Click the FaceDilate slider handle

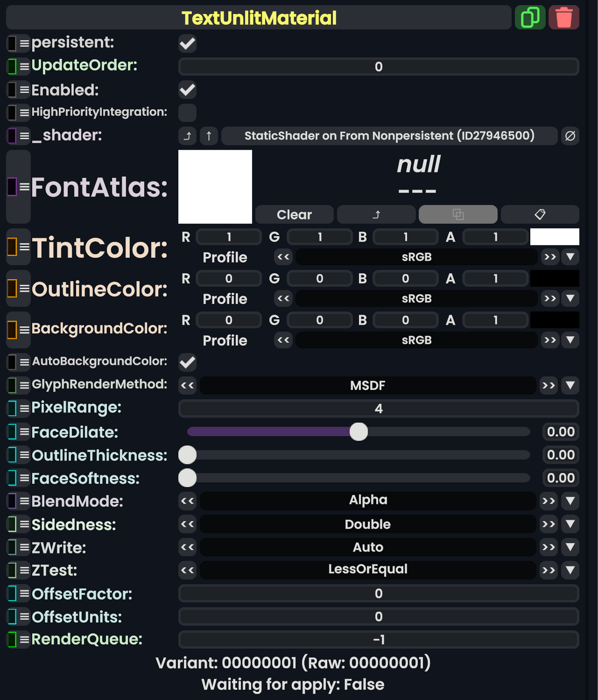coord(358,432)
